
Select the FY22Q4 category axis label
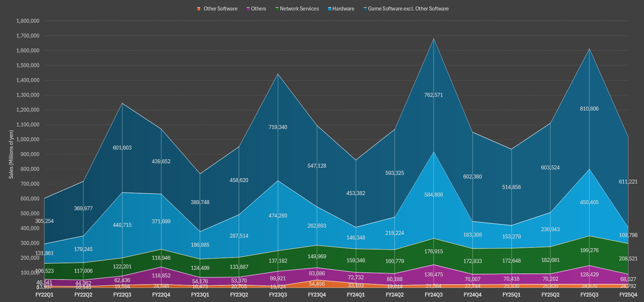coord(161,295)
